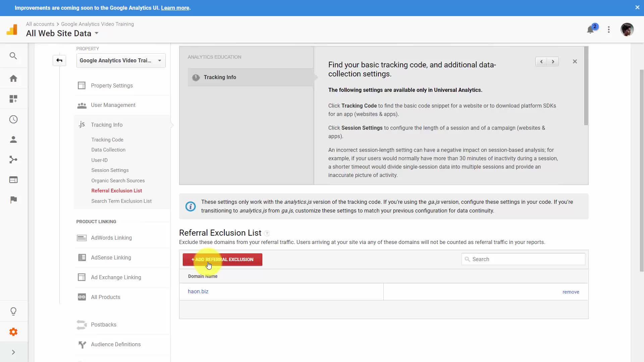Open Behavior window icon

[13, 180]
